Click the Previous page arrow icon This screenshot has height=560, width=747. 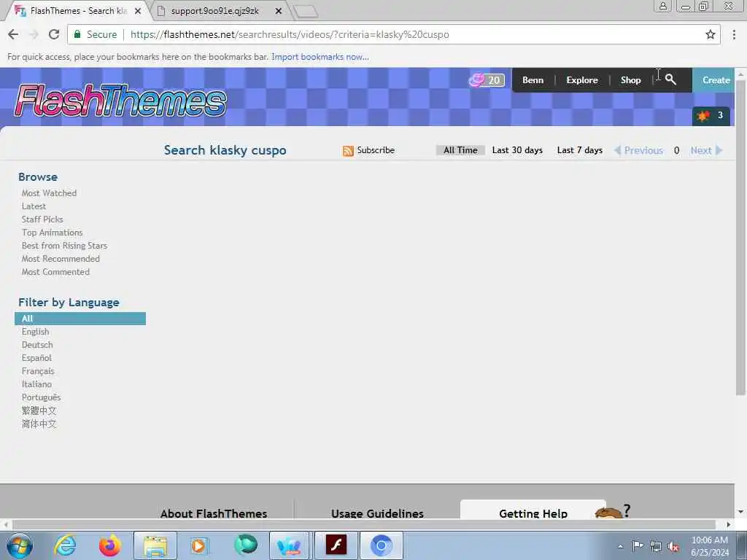point(617,150)
